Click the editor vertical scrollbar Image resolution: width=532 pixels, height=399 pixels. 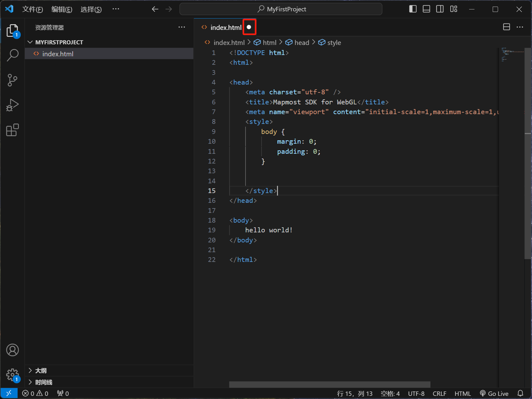pos(528,153)
